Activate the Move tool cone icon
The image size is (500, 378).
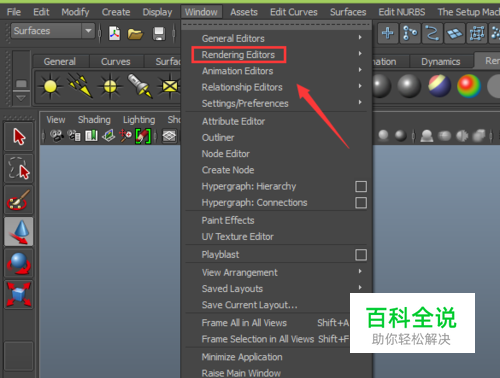click(19, 232)
